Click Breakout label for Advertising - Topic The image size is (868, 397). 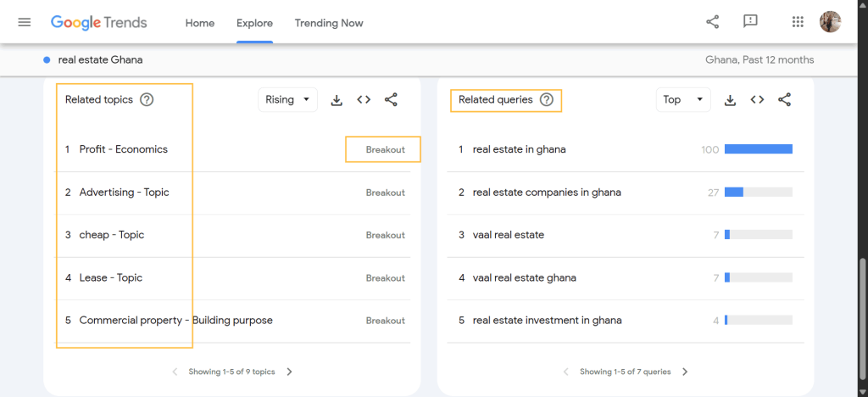[386, 193]
